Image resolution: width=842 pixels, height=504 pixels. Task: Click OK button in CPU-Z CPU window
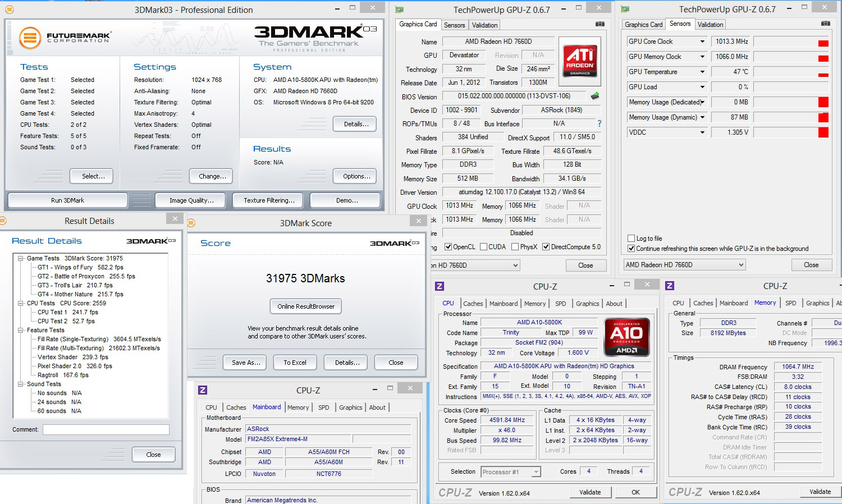[635, 492]
